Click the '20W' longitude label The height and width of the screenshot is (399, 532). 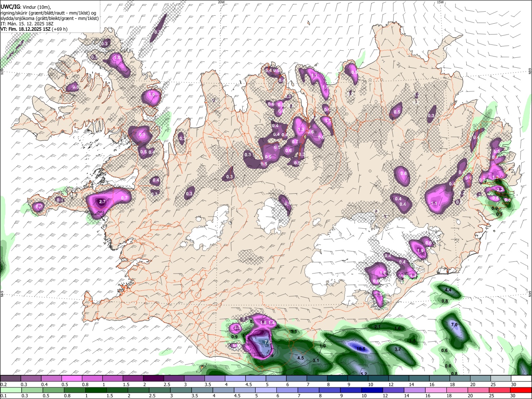[x=221, y=2]
